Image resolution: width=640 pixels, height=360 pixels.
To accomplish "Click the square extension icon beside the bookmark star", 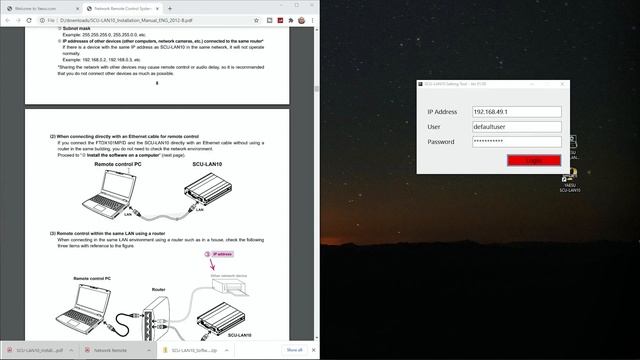I will (269, 20).
